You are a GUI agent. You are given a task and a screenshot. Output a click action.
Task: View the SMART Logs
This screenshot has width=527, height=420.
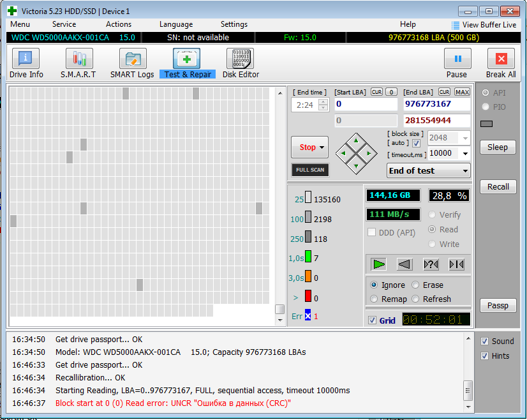tap(132, 63)
